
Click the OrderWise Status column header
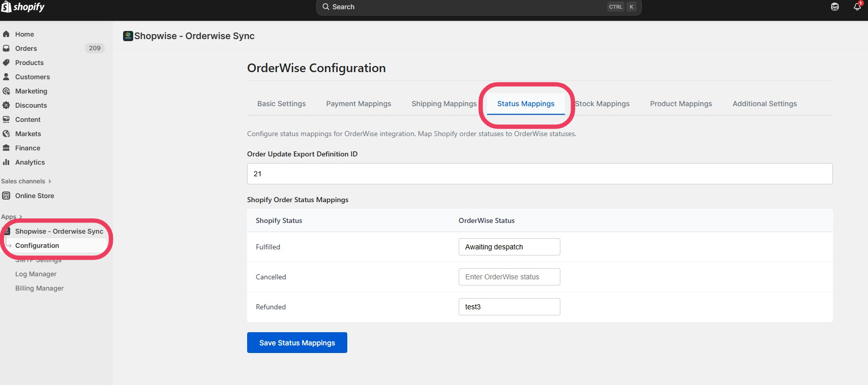coord(487,220)
